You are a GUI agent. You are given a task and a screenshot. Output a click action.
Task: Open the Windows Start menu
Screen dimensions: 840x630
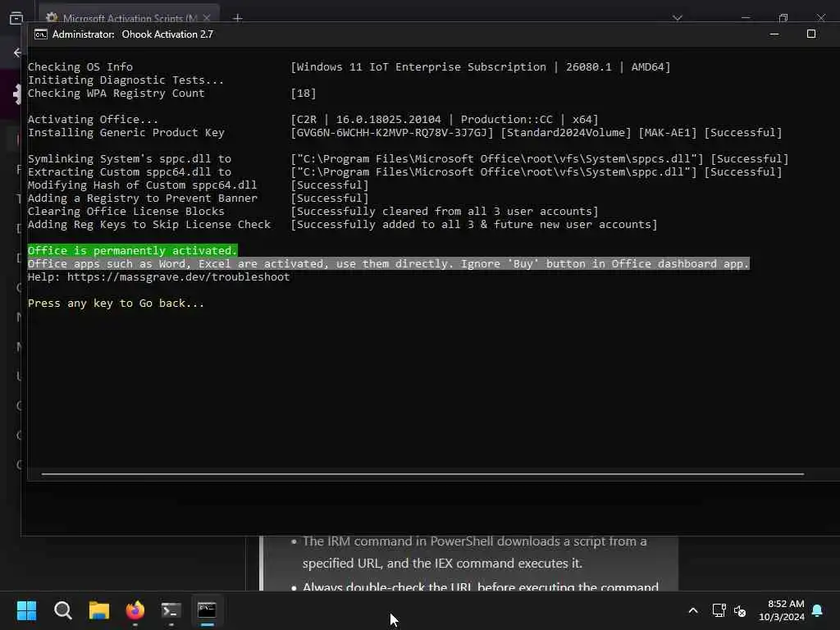click(x=26, y=610)
